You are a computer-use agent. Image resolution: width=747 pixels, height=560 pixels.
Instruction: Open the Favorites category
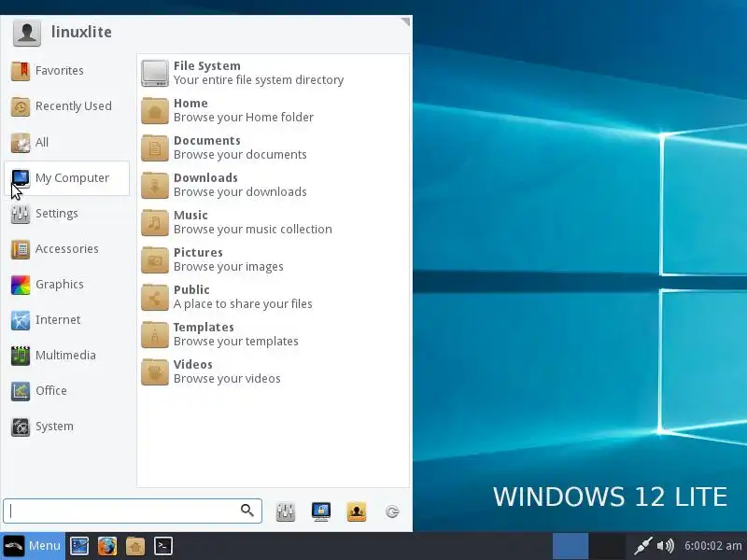point(66,71)
